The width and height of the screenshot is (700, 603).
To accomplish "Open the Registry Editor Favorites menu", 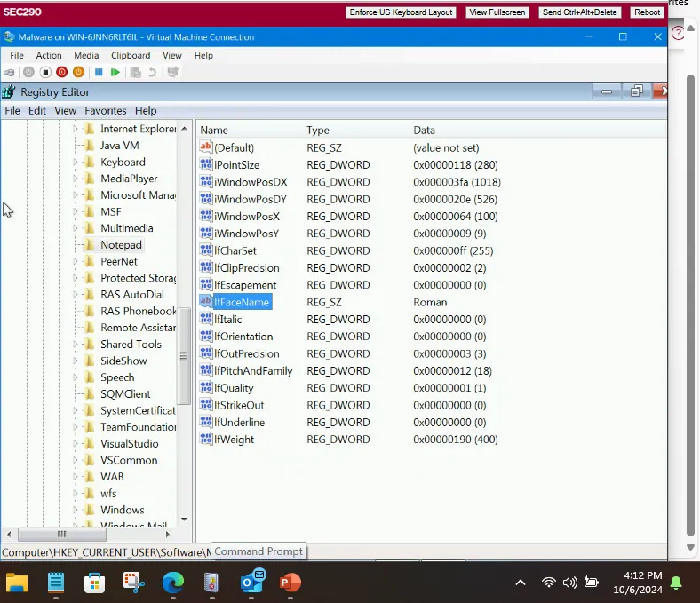I will (106, 111).
